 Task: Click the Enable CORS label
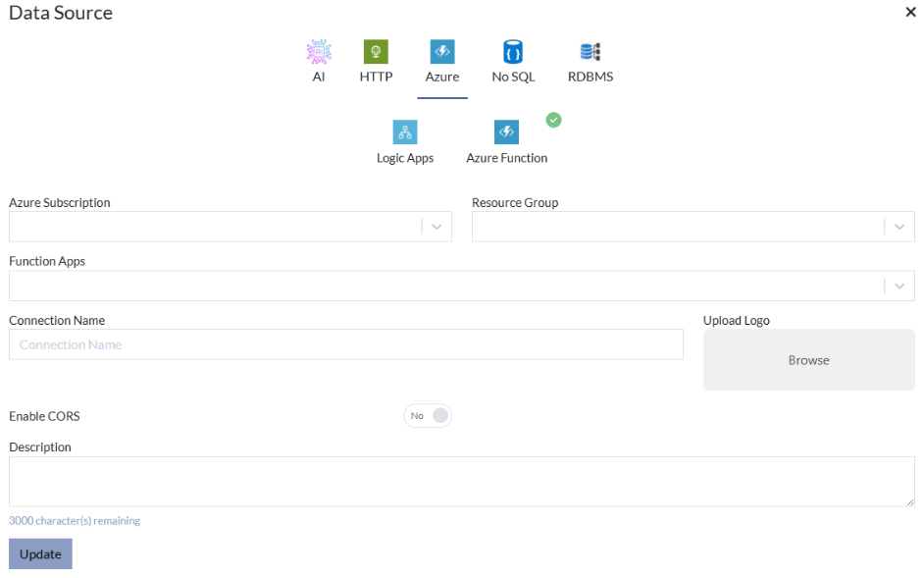click(x=44, y=416)
